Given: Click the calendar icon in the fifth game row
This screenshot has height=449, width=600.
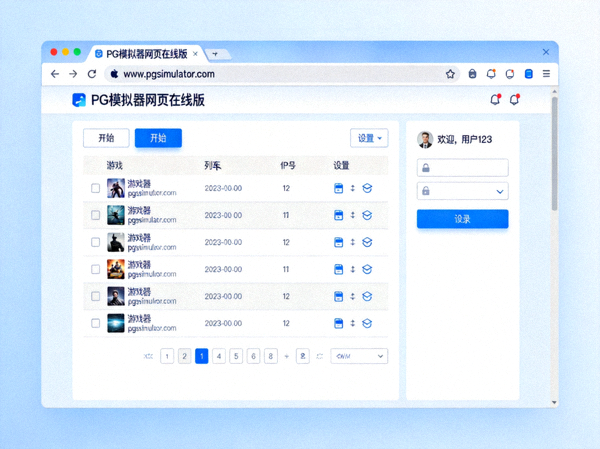Looking at the screenshot, I should (x=338, y=296).
